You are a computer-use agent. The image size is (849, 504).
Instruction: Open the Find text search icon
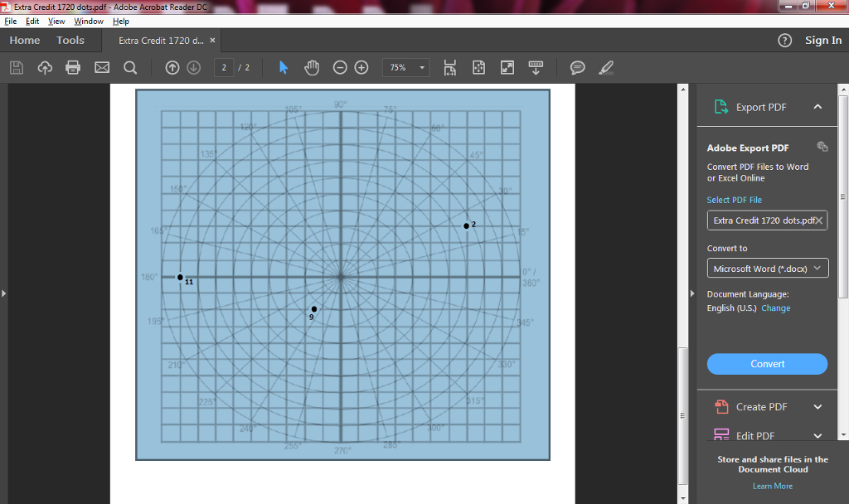click(130, 68)
